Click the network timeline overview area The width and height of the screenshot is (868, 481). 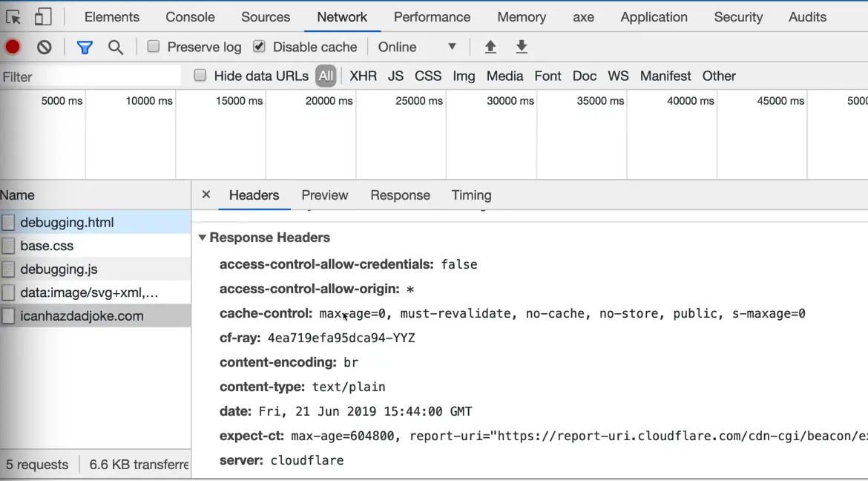(x=445, y=141)
